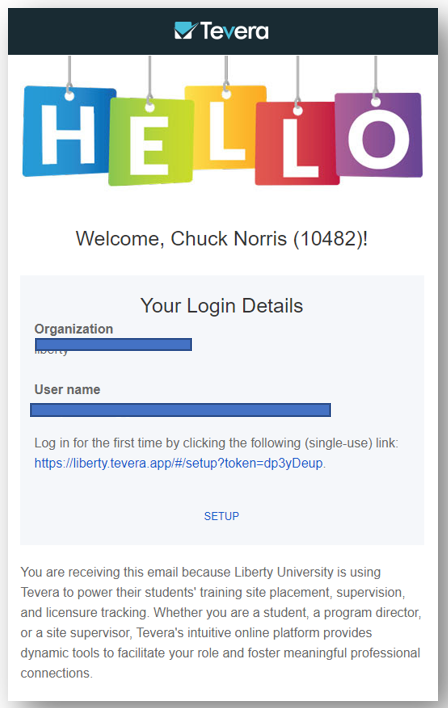Click the Liberty University footer paragraph
The width and height of the screenshot is (448, 708).
[221, 622]
